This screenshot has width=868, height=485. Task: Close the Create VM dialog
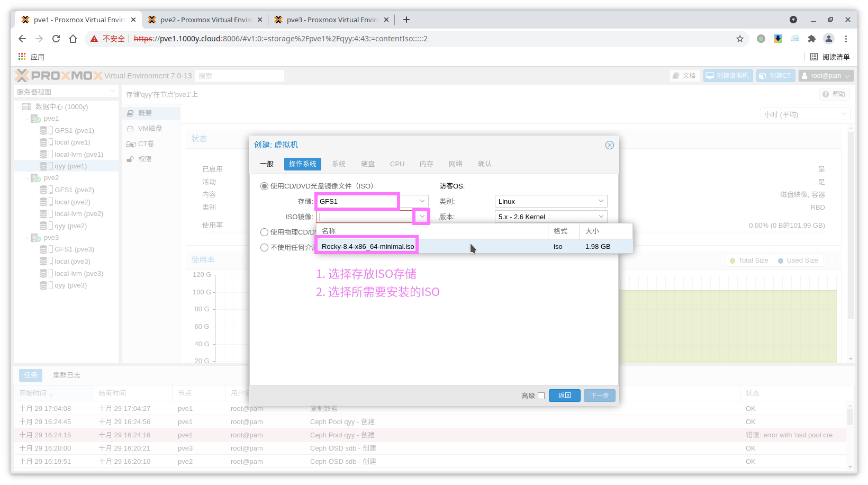(x=609, y=145)
